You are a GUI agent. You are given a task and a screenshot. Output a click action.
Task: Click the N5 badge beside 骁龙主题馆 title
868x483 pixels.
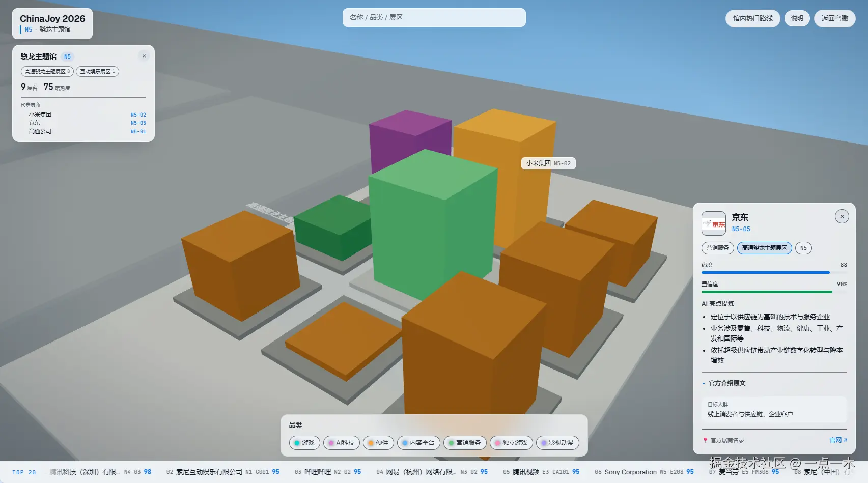click(67, 56)
